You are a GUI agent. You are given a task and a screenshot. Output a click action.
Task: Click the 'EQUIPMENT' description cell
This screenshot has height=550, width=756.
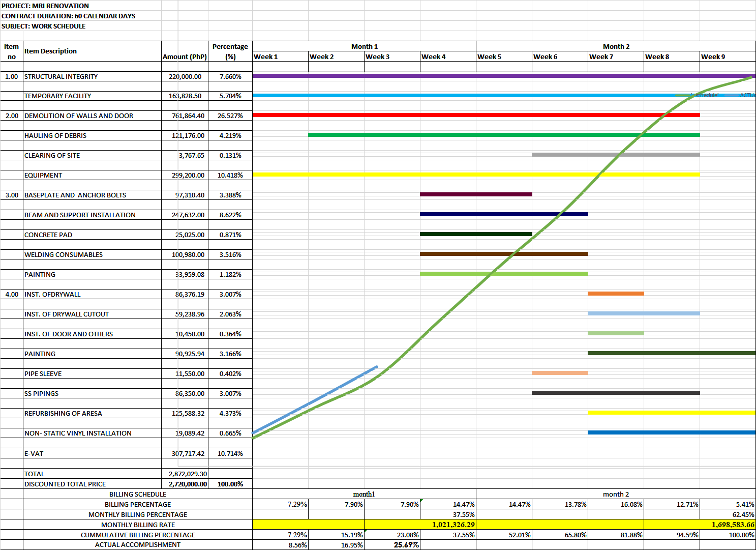92,175
